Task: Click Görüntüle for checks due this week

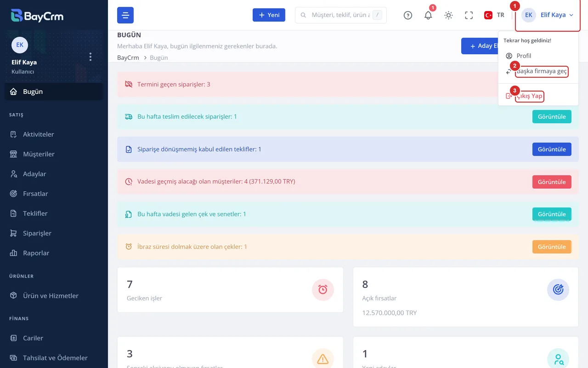Action: 552,214
